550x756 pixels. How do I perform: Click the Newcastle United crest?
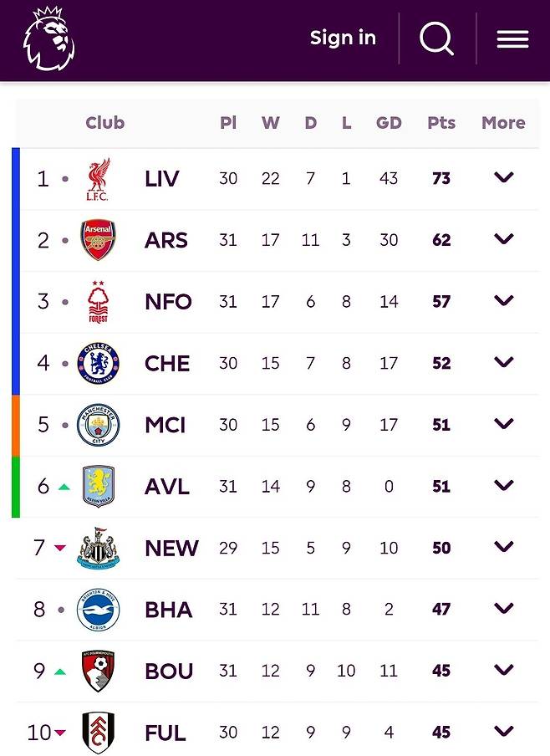pyautogui.click(x=98, y=549)
